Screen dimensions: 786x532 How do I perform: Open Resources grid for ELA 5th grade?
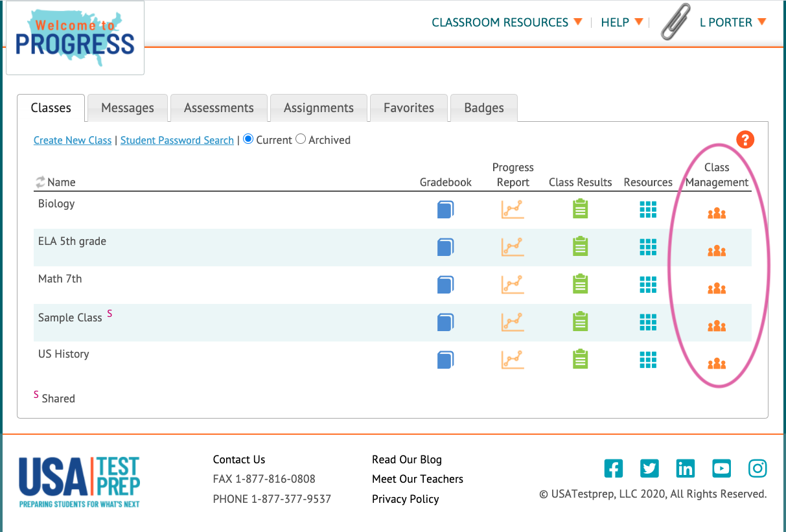(x=648, y=247)
